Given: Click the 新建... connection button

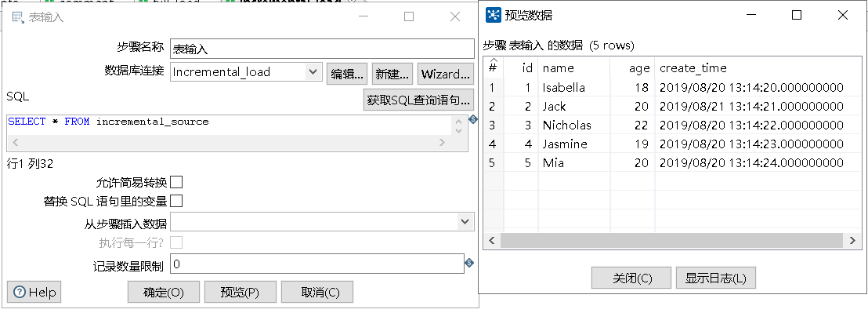Looking at the screenshot, I should (392, 74).
